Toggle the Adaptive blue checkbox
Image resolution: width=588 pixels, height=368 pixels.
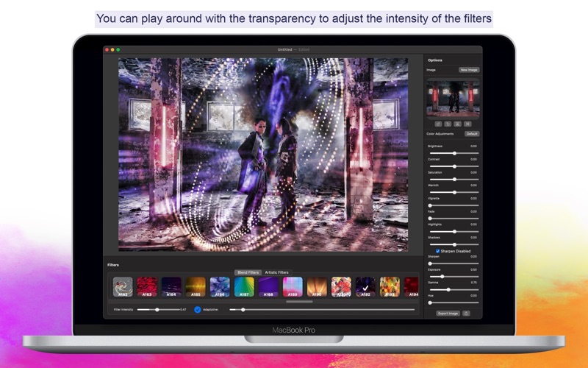[x=198, y=310]
